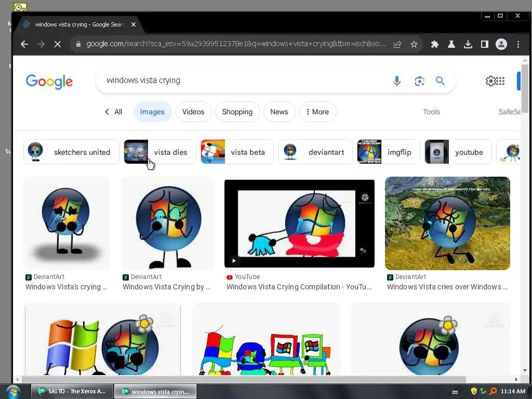Click the vertical scrollbar up arrow
The width and height of the screenshot is (532, 399).
[525, 60]
